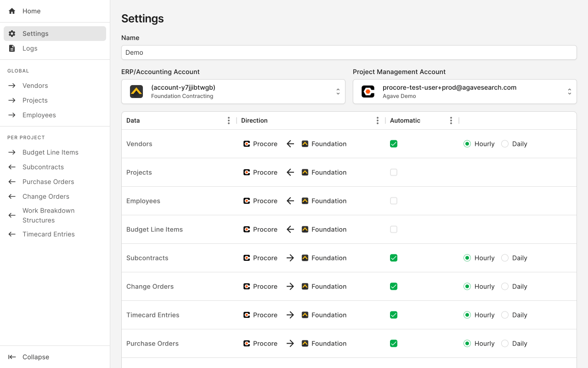Click the Procore logo in Project Management account selector
Image resolution: width=588 pixels, height=368 pixels.
coord(368,92)
